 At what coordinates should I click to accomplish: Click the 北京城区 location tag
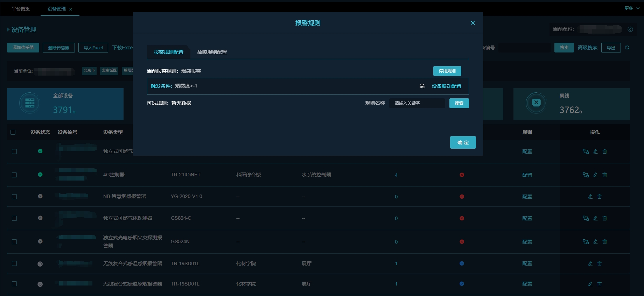point(109,71)
